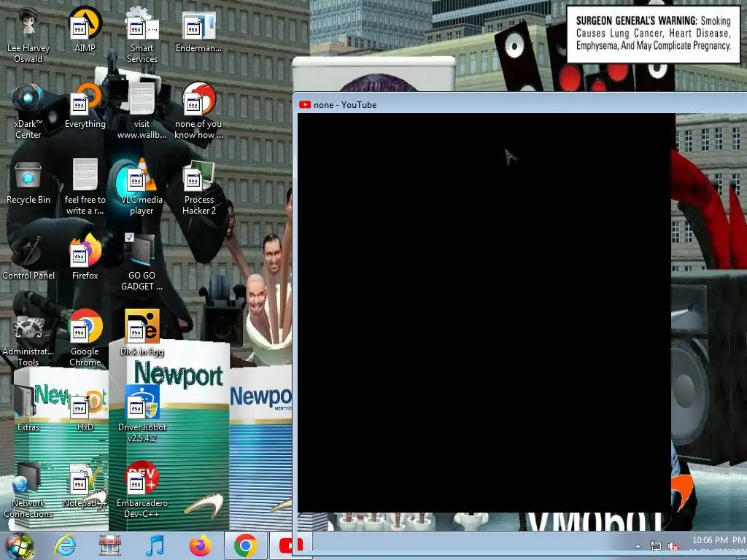Select the YouTube app taskbar button
747x560 pixels.
point(290,545)
